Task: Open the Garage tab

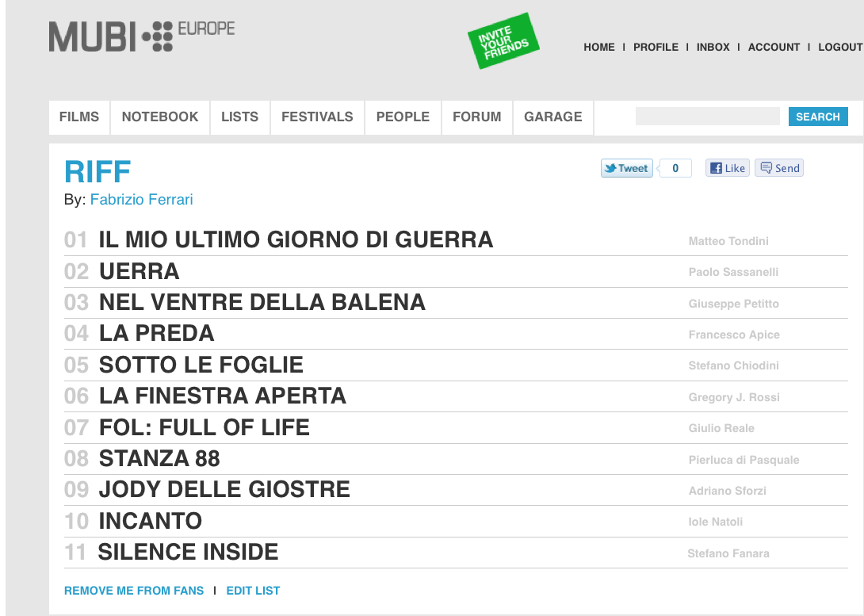Action: [x=553, y=117]
